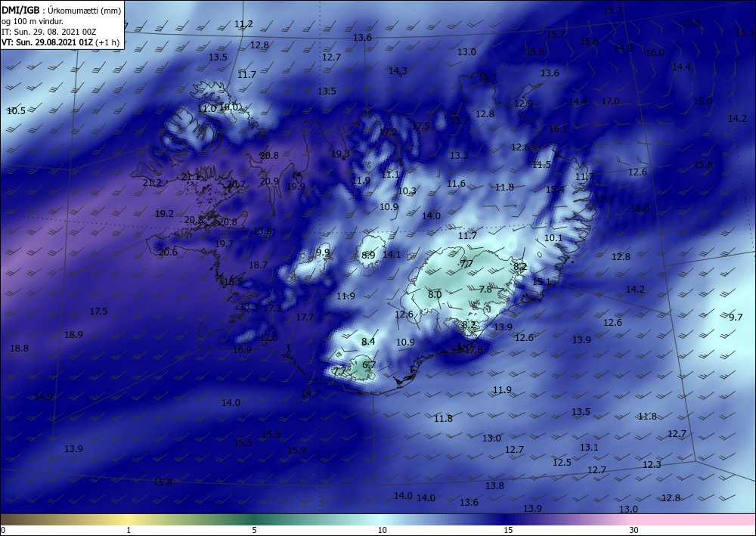This screenshot has height=536, width=756.
Task: Select the 16.0 value label
Action: (x=655, y=53)
